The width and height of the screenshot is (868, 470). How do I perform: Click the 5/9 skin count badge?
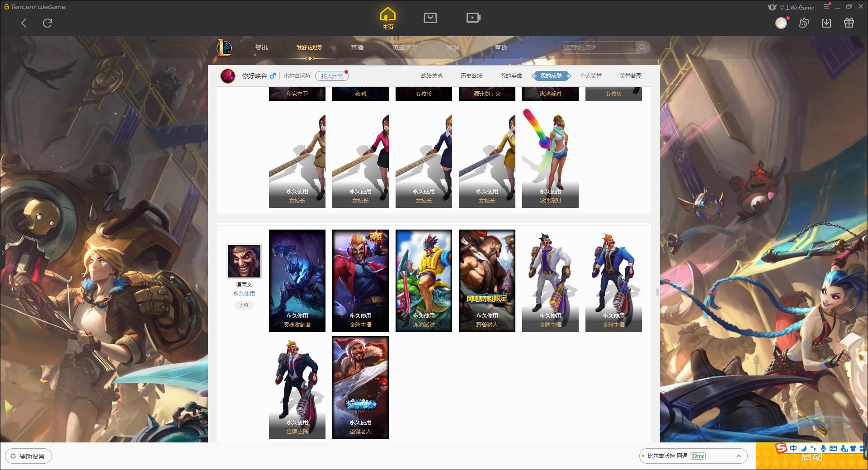tap(244, 305)
